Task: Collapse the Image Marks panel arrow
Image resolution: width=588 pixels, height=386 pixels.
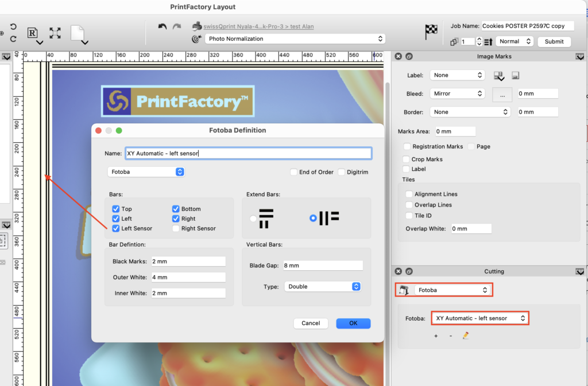Action: 580,57
